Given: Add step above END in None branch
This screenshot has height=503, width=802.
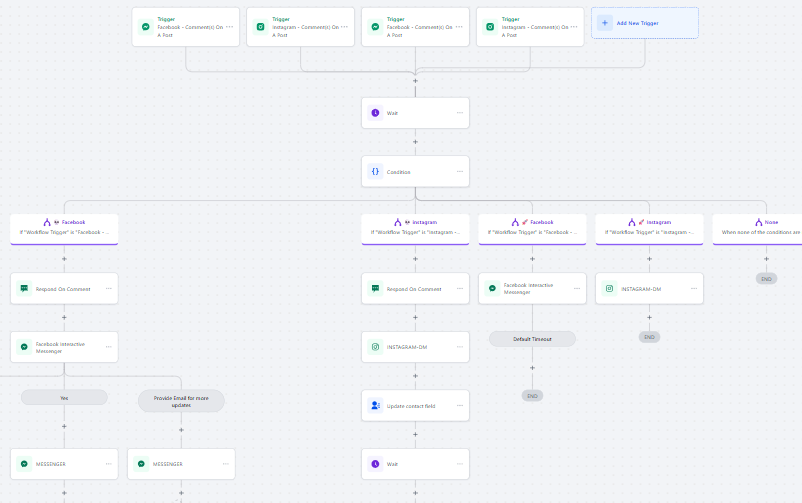Looking at the screenshot, I should tap(766, 259).
